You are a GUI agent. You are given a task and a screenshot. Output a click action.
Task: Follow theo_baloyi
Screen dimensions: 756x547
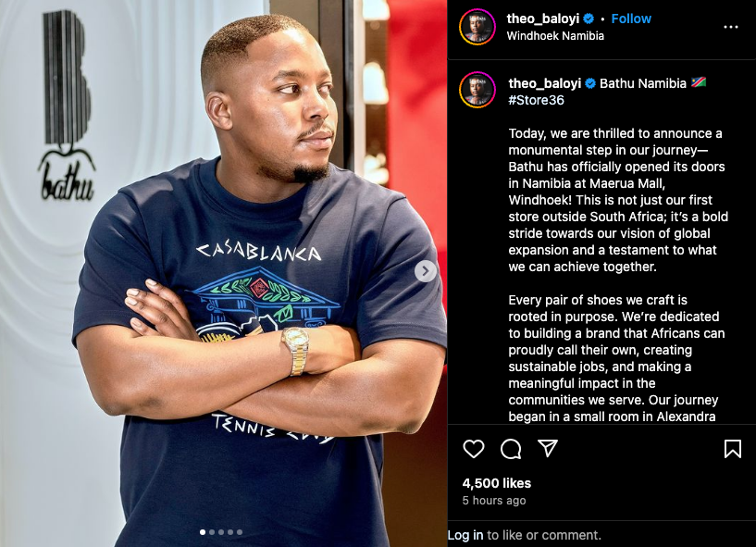tap(631, 19)
